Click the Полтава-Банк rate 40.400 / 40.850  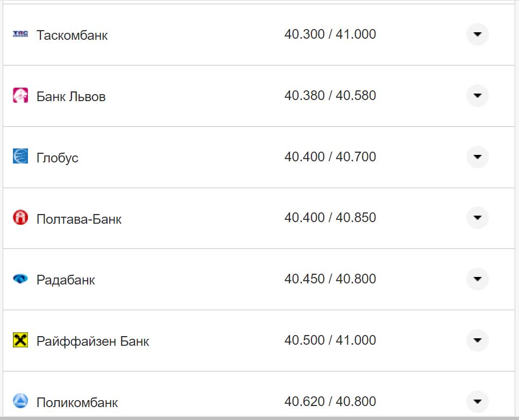pyautogui.click(x=330, y=218)
